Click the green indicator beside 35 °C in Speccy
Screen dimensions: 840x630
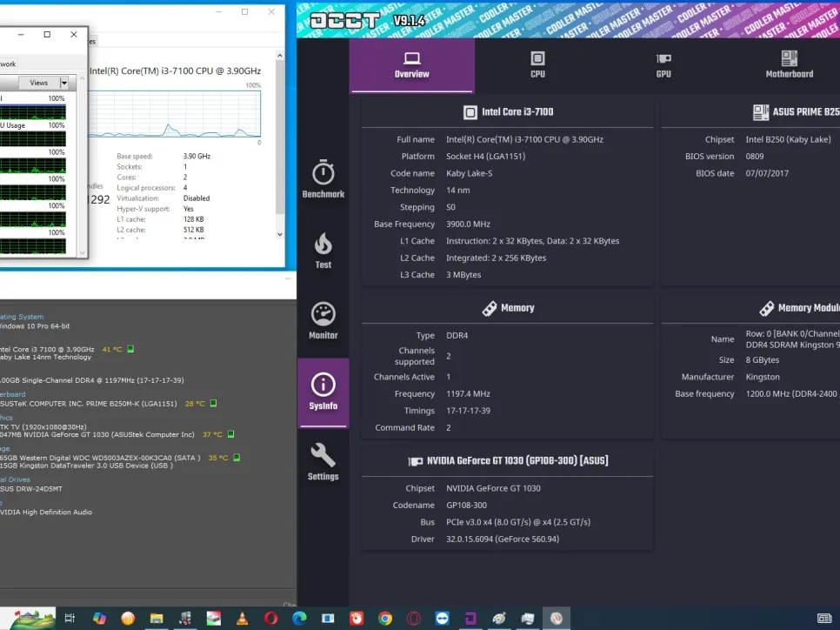[237, 458]
